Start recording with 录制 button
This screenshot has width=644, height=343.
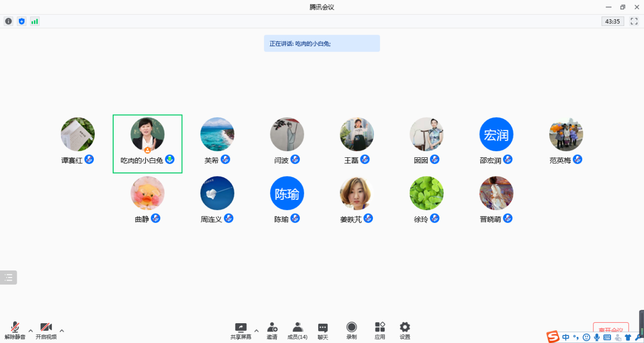tap(351, 328)
